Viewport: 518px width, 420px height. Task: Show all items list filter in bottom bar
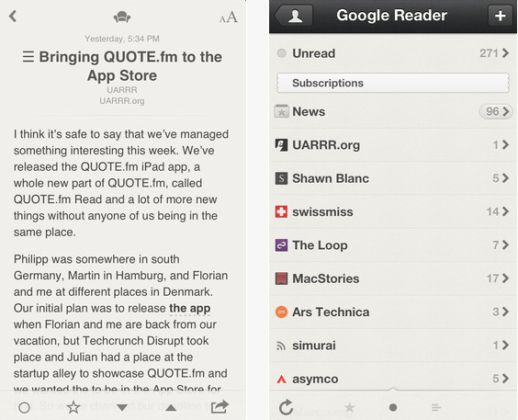coord(436,407)
